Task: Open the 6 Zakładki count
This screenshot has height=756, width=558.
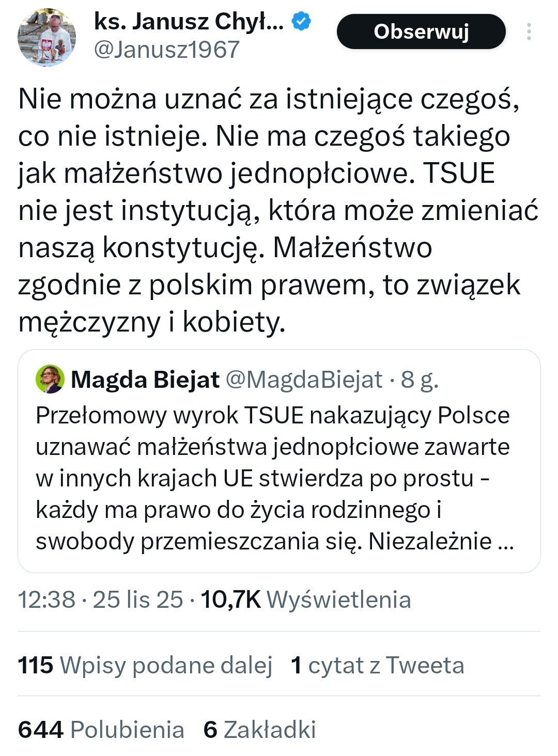Action: tap(259, 730)
